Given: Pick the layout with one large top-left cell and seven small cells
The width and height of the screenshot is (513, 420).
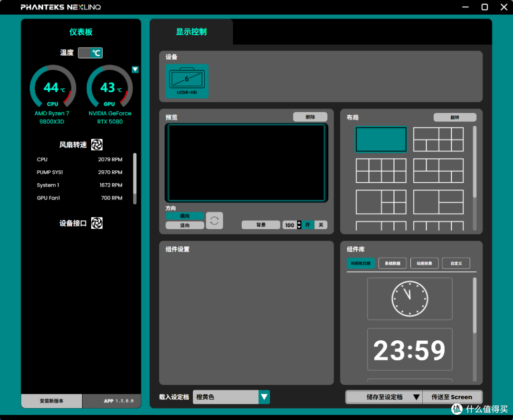Looking at the screenshot, I should click(438, 140).
